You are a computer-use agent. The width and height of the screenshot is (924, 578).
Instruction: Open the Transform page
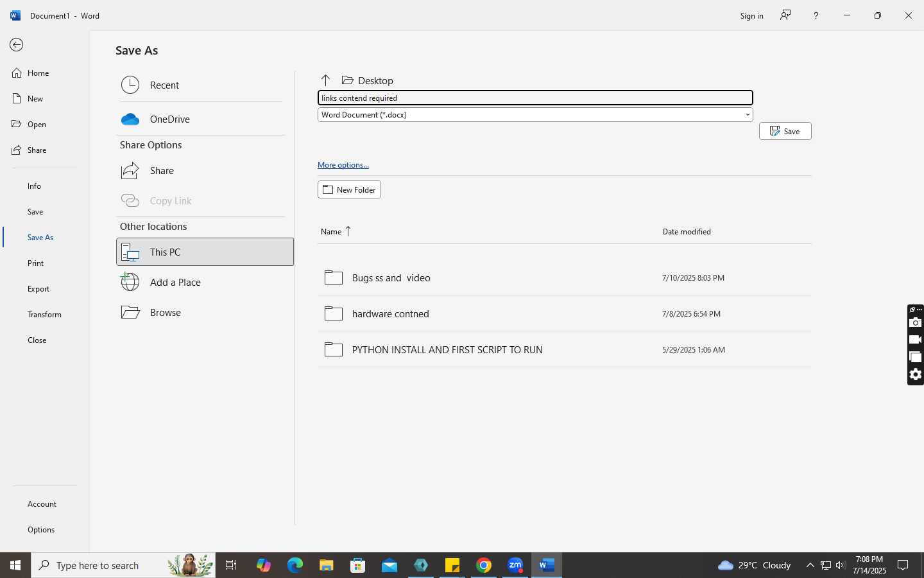(45, 314)
